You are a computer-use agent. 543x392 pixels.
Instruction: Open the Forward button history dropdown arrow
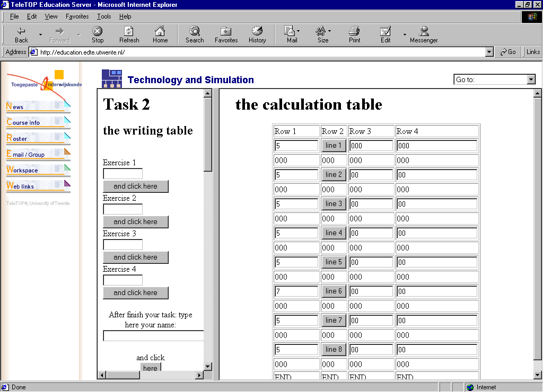click(78, 34)
